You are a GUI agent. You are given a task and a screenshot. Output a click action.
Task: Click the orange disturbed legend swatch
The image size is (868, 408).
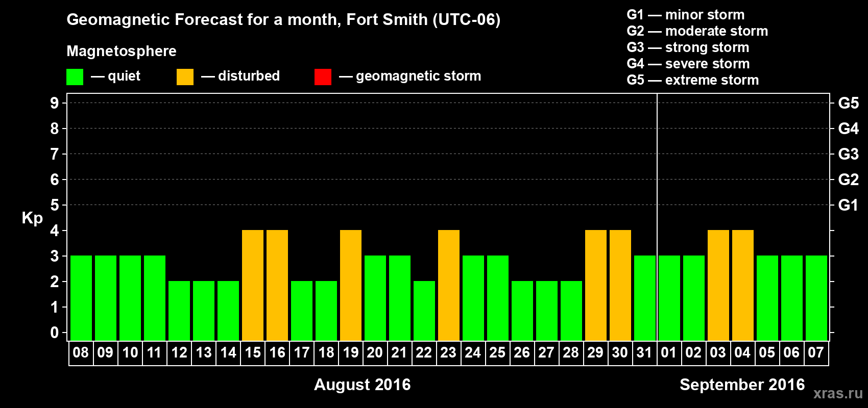coord(185,77)
